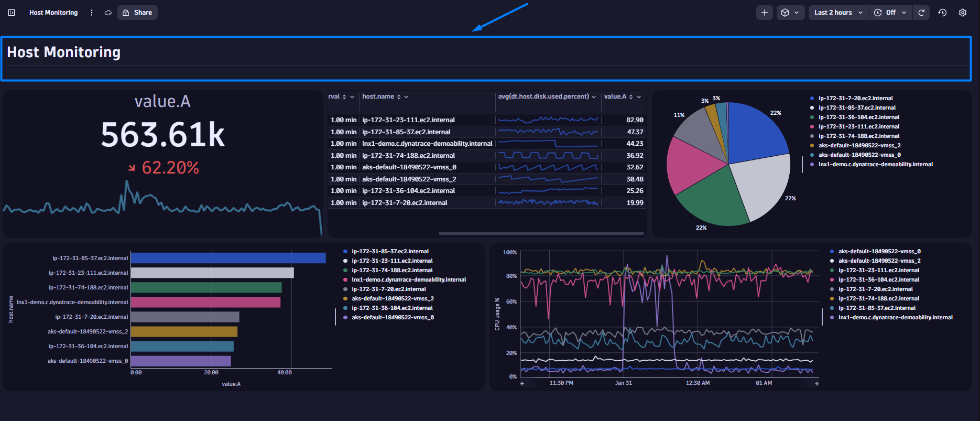
Task: Click the Host Monitoring title in top bar
Action: click(53, 13)
